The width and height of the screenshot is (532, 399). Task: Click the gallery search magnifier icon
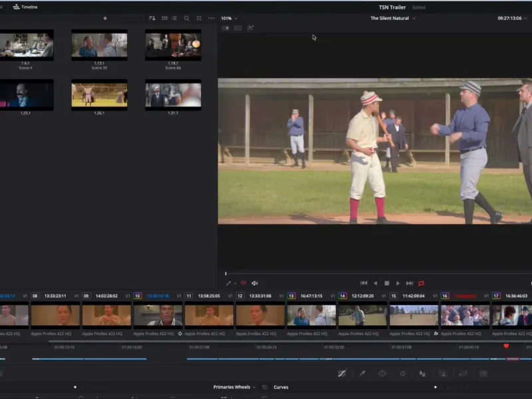click(x=187, y=19)
